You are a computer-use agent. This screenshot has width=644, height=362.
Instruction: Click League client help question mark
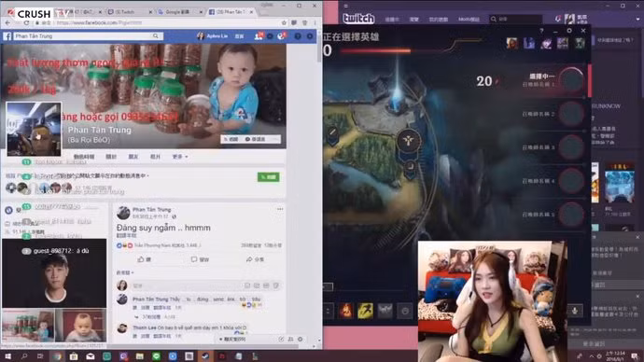tap(541, 31)
